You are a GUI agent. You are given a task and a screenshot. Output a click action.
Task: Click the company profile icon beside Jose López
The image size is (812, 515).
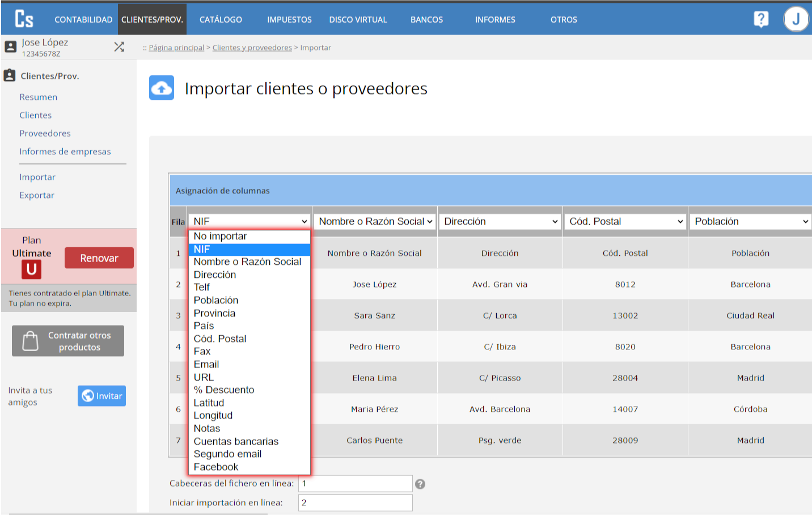10,47
